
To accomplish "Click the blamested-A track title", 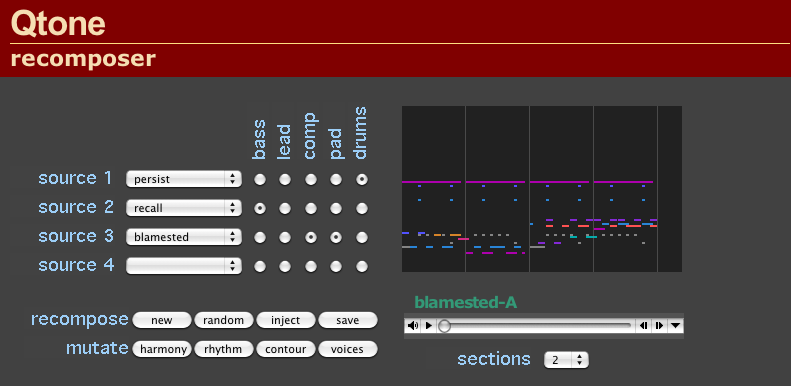I will (466, 302).
